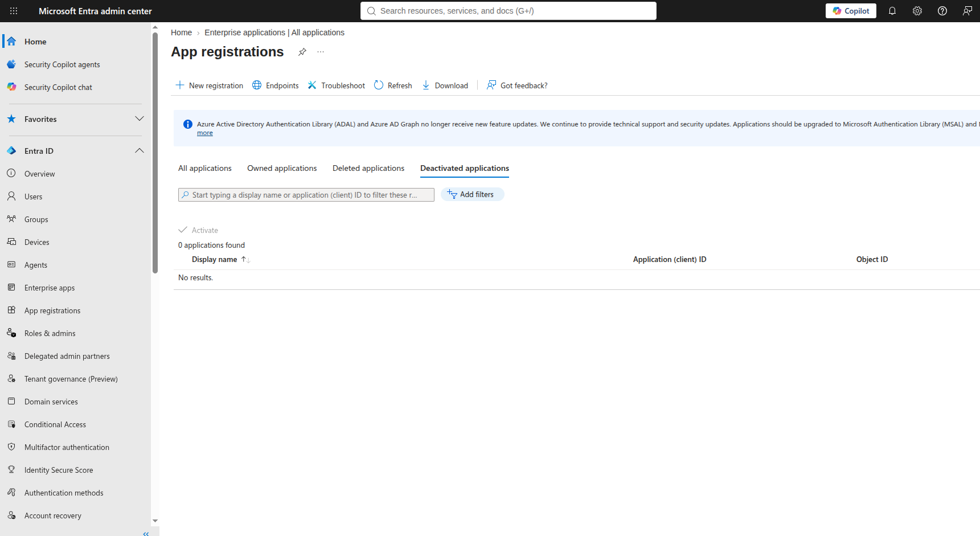Open App registrations icon in sidebar
Screen dimensions: 980x536
[11, 310]
